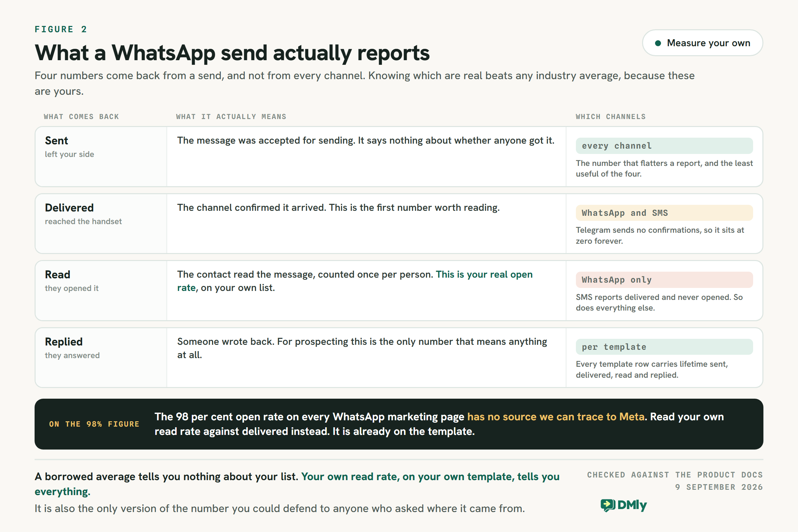Click the 'WHAT IT ACTUALLY MEANS' column header
The image size is (798, 532).
tap(231, 117)
